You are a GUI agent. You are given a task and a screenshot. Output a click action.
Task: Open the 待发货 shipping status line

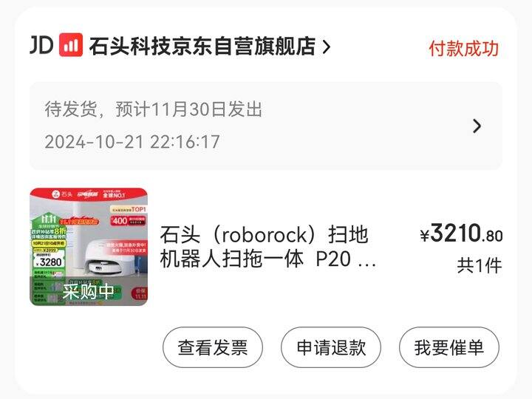154,109
